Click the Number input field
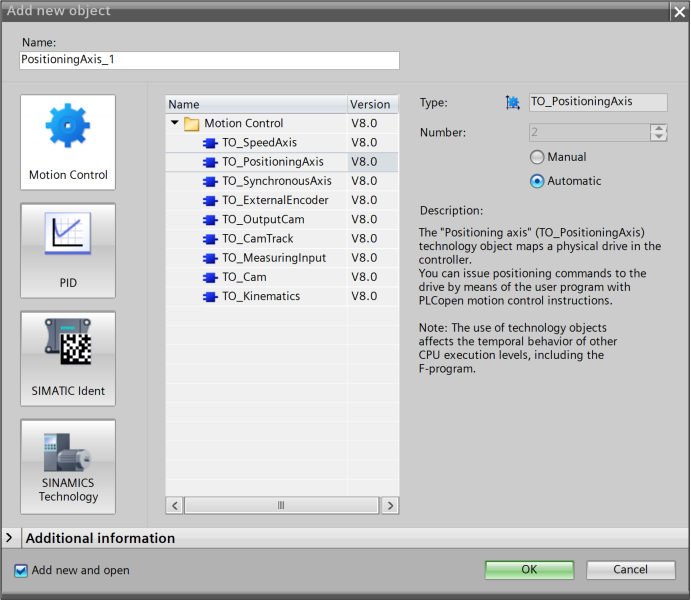This screenshot has height=601, width=691. click(590, 132)
